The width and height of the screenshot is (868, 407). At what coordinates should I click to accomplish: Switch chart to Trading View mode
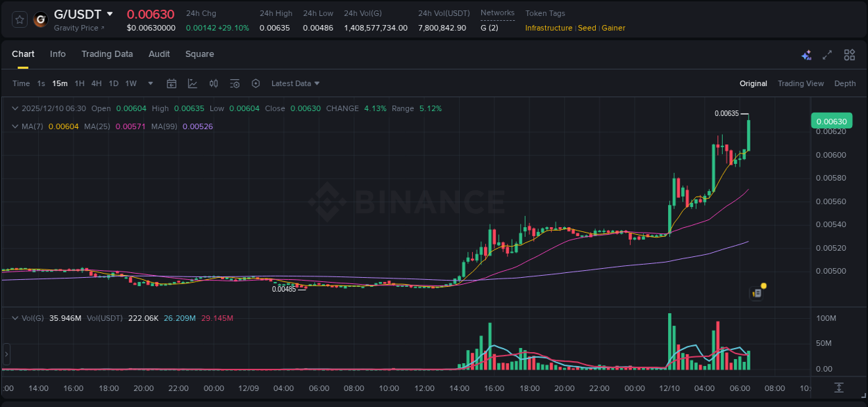tap(801, 83)
